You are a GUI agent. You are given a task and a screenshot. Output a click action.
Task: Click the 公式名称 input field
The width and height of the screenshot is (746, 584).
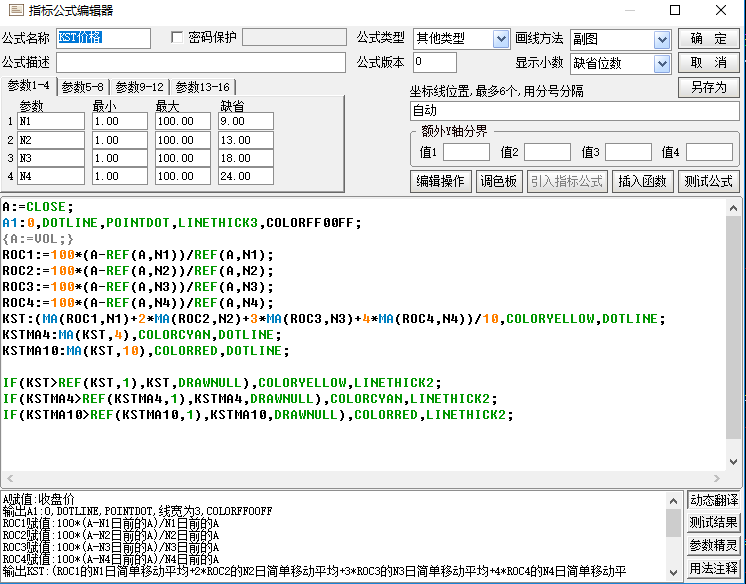(x=103, y=38)
